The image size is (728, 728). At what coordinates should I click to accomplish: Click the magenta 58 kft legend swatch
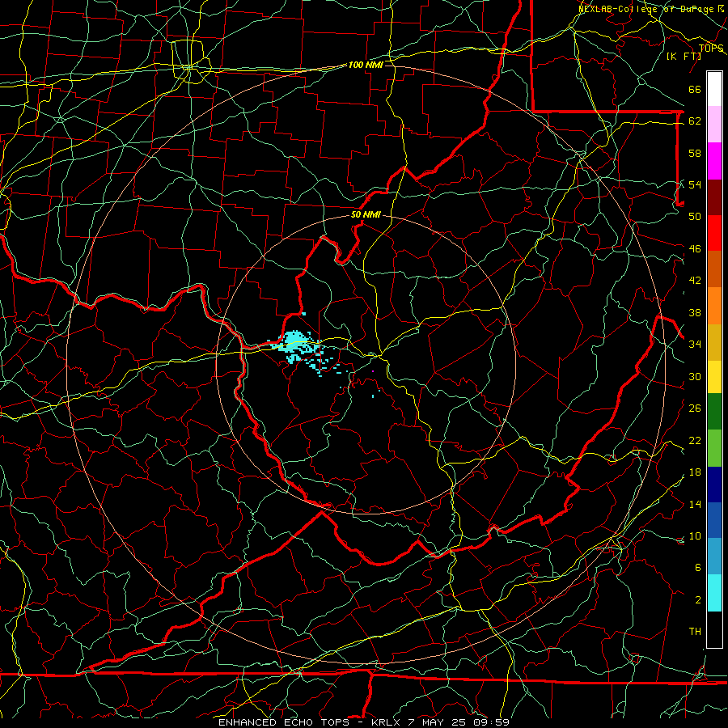point(714,161)
